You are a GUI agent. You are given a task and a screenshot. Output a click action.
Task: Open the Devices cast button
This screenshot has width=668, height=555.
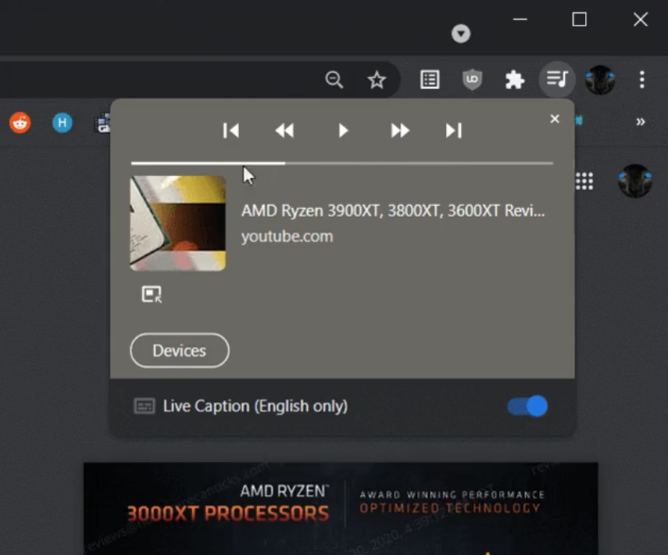pyautogui.click(x=179, y=351)
